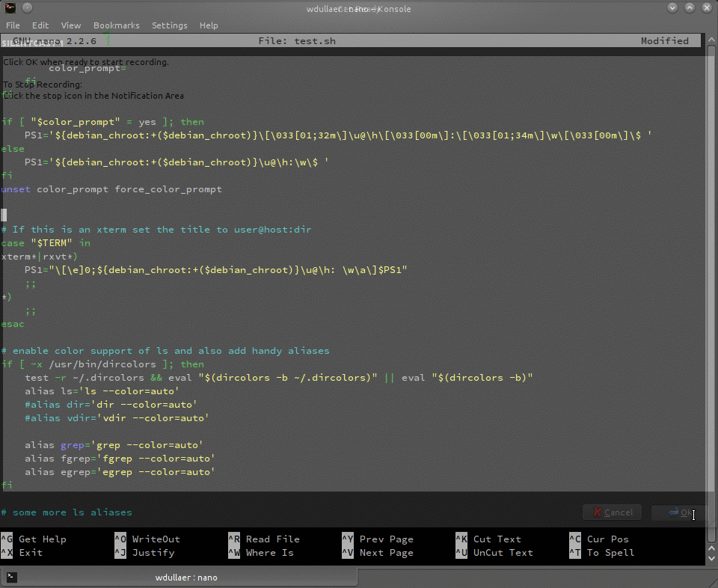Click the Konsole app icon in the title bar
Screen dimensions: 718x588
click(x=10, y=7)
